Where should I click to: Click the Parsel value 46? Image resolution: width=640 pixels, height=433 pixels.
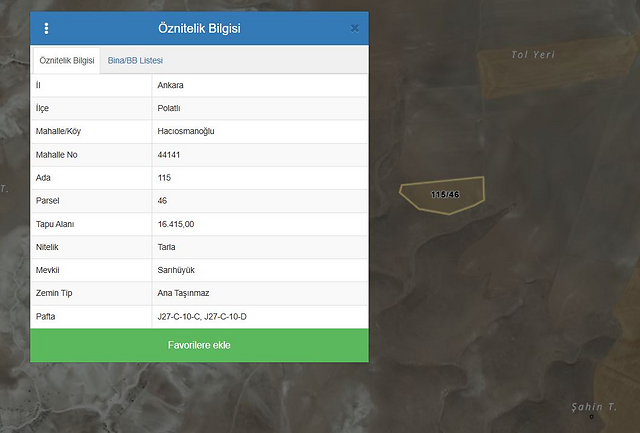pyautogui.click(x=163, y=200)
